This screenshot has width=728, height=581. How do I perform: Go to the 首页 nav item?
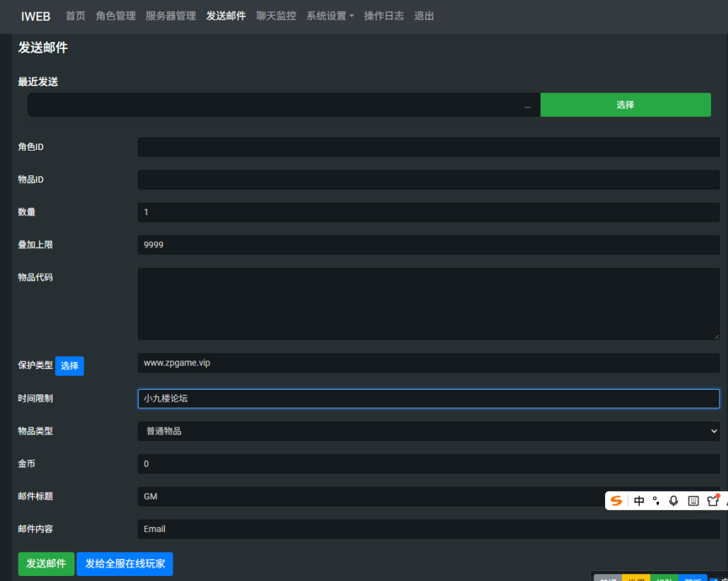click(x=75, y=16)
